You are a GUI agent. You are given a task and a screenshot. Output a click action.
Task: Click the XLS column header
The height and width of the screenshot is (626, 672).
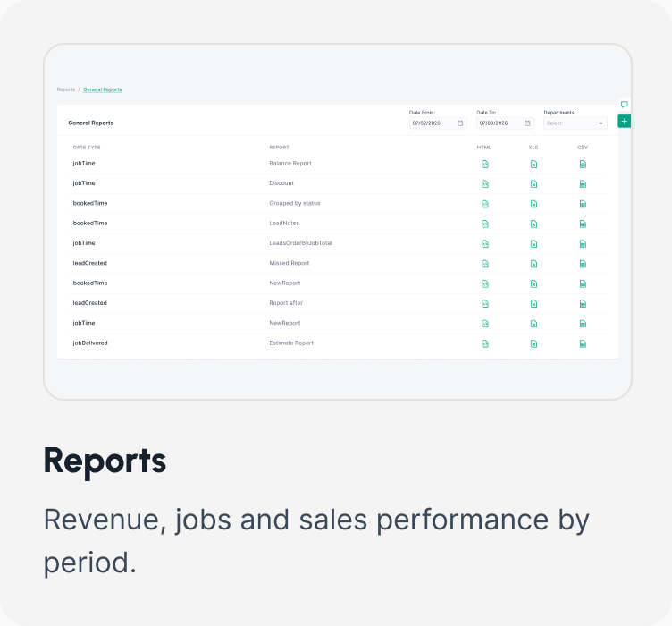coord(533,148)
